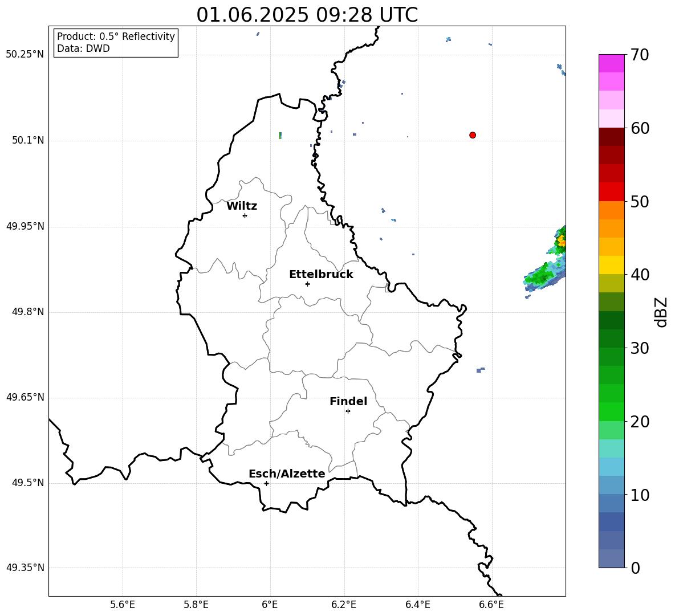This screenshot has height=616, width=675.
Task: Click the title '01.06.2025 09:28 UTC'
Action: click(x=307, y=14)
